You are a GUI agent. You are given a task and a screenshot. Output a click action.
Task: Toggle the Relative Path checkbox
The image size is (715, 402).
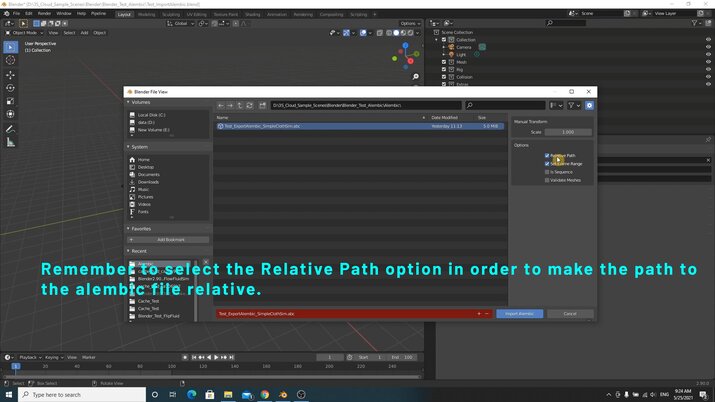click(547, 155)
